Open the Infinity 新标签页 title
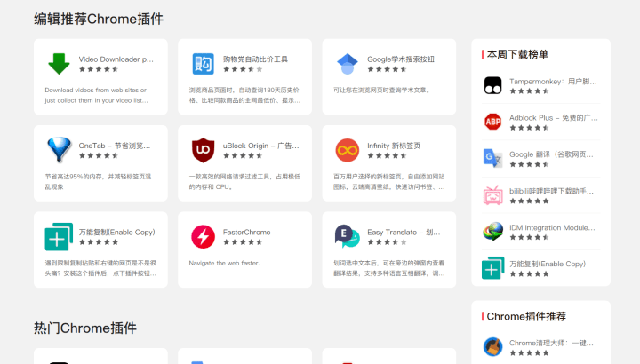640x364 pixels. click(394, 146)
